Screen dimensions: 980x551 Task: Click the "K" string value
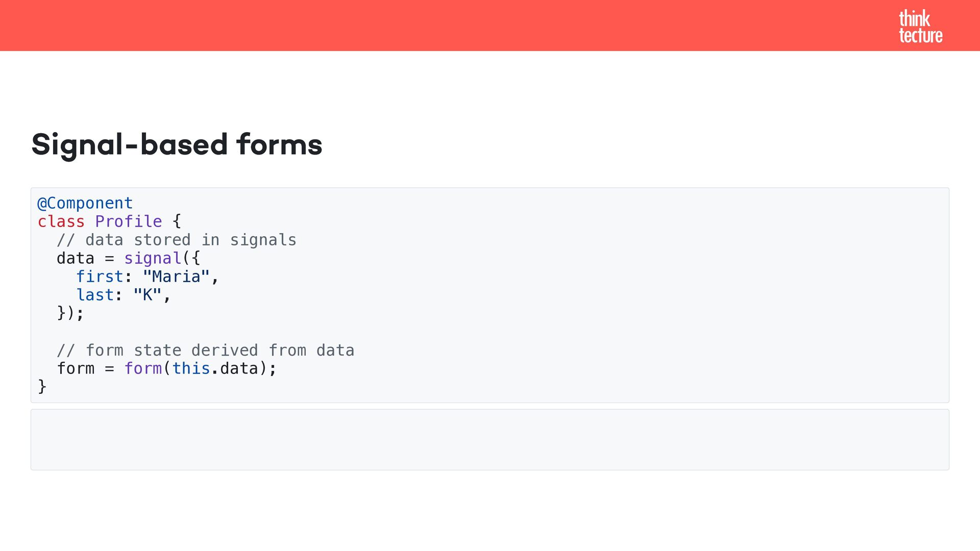tap(148, 295)
